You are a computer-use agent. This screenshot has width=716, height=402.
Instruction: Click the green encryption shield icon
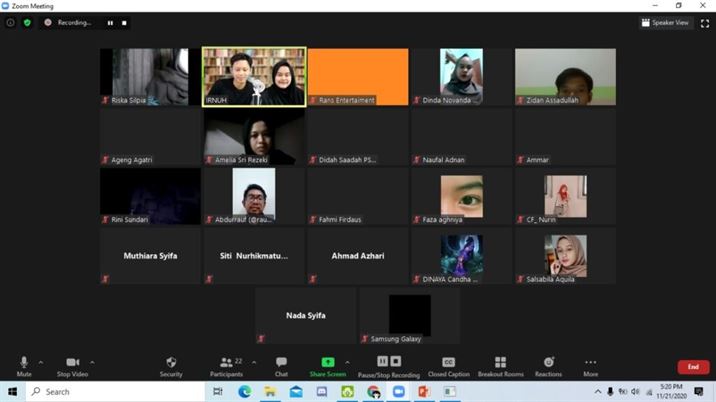27,22
